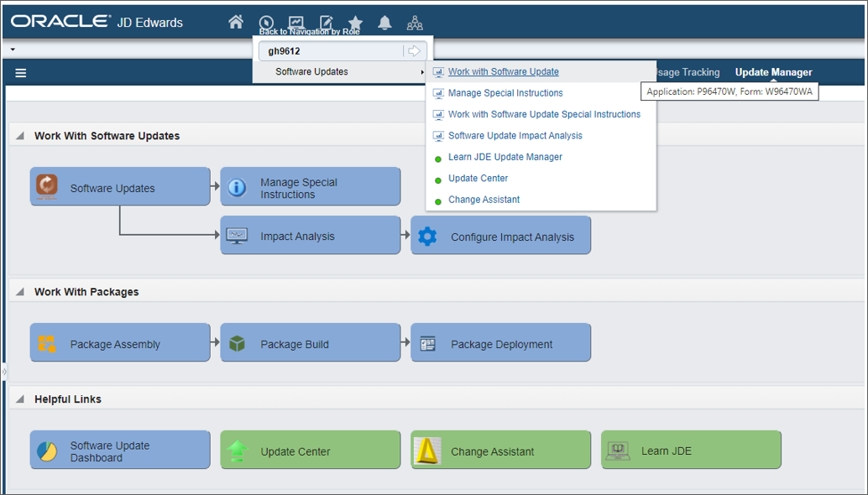Click the Package Deployment icon
The width and height of the screenshot is (868, 495).
click(x=428, y=343)
